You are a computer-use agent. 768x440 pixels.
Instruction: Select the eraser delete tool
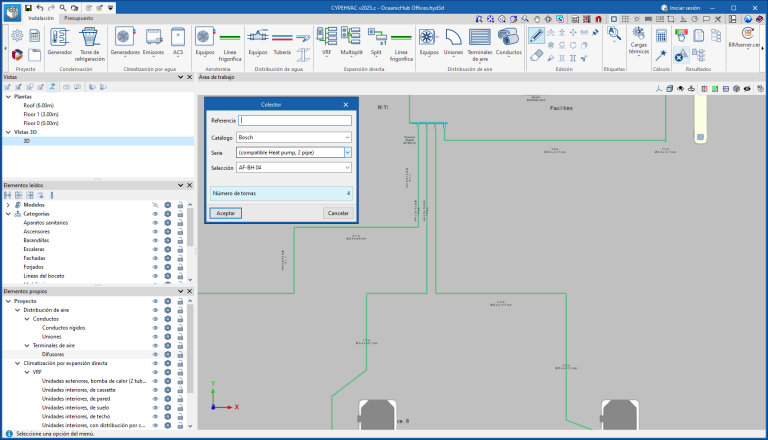536,55
